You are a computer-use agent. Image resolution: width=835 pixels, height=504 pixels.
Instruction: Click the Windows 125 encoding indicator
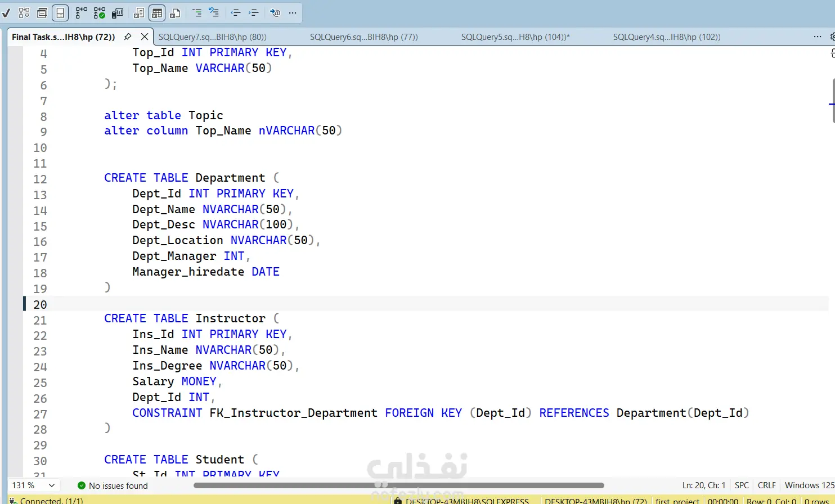pos(809,485)
